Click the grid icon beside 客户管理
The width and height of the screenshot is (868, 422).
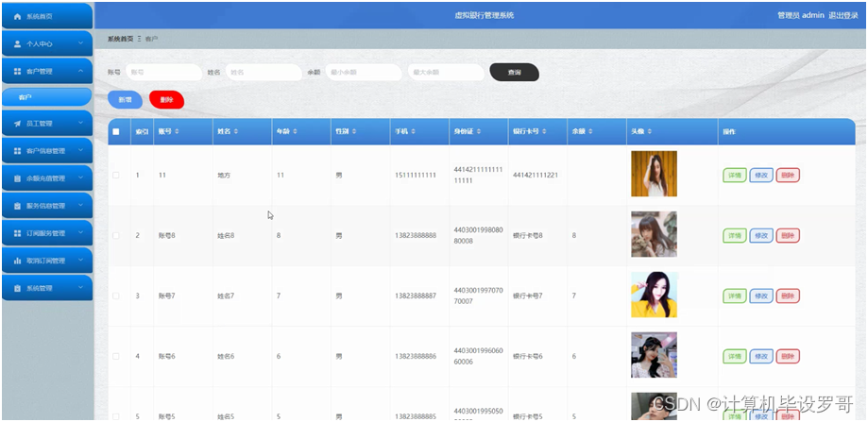(x=17, y=72)
